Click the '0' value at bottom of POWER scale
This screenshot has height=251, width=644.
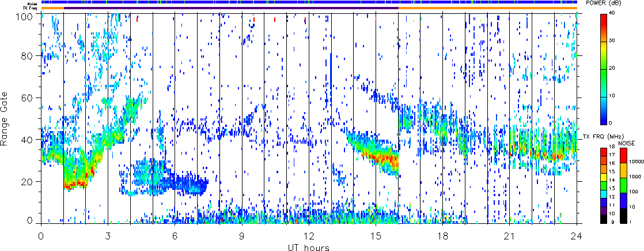click(611, 123)
